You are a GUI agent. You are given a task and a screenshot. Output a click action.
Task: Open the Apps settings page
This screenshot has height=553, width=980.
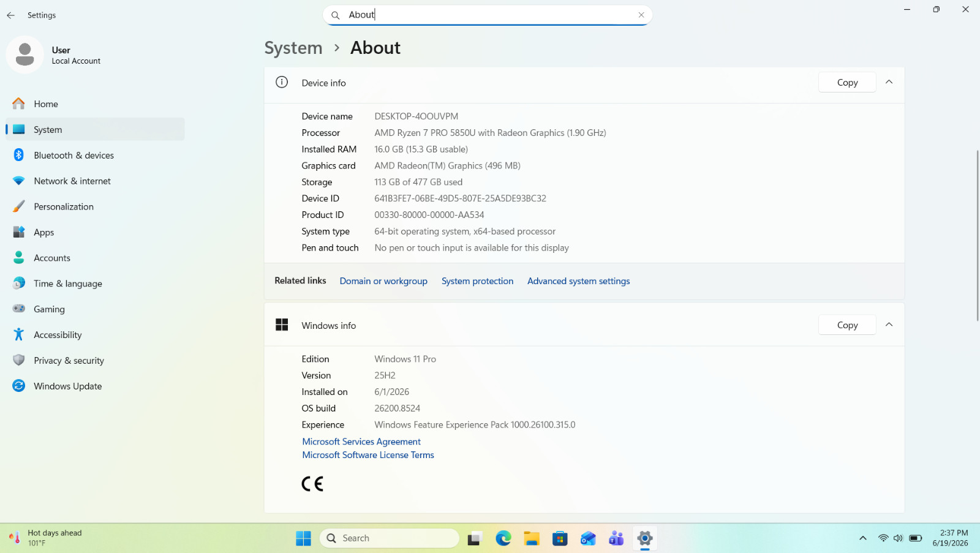(95, 233)
